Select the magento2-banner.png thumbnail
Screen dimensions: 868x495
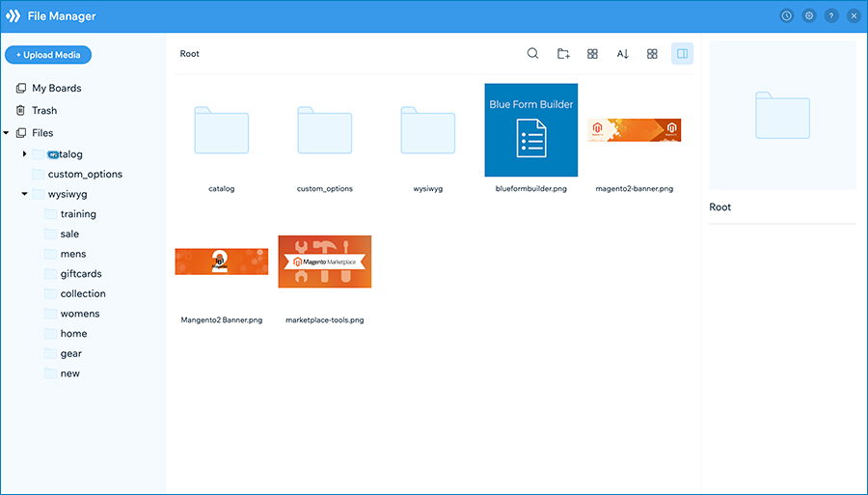click(x=635, y=130)
